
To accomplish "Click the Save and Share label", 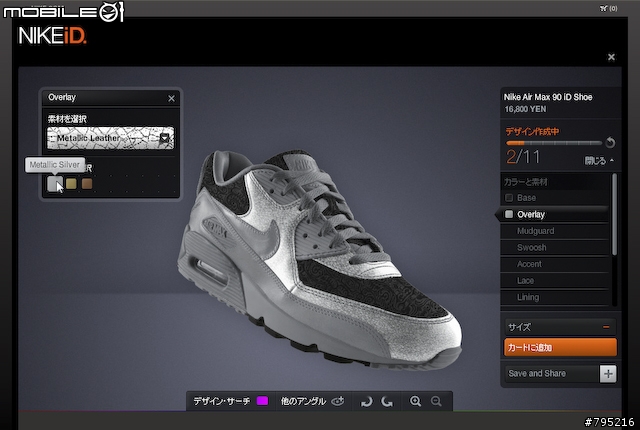I will click(x=537, y=373).
